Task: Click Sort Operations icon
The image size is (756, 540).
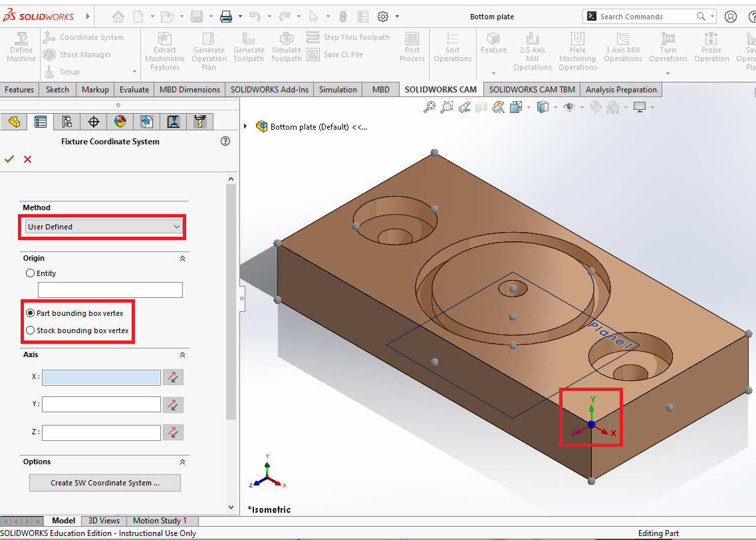Action: [452, 47]
